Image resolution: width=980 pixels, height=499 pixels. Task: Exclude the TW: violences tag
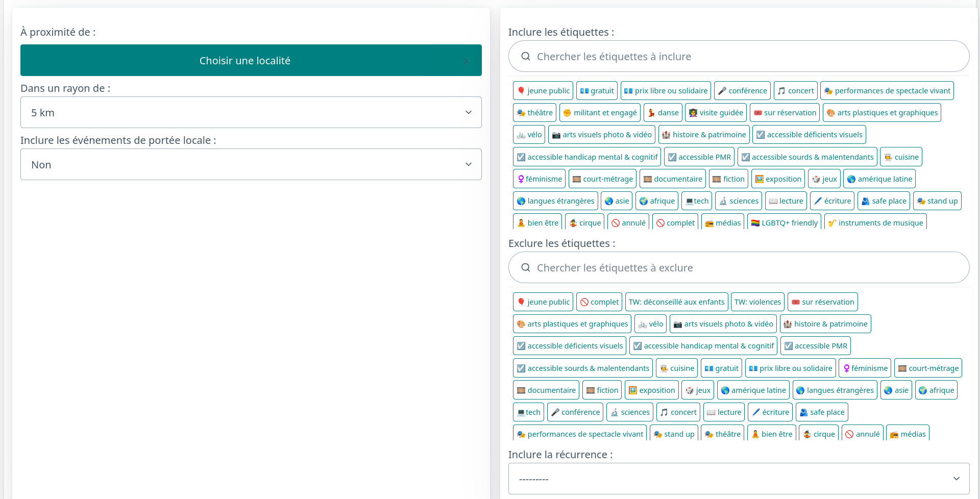757,302
